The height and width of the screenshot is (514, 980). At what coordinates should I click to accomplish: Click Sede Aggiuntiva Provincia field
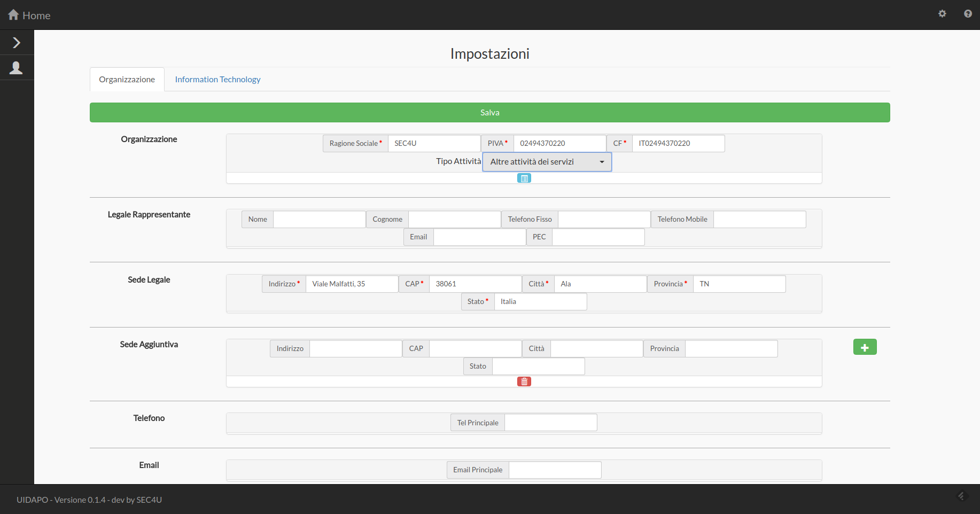[x=732, y=349]
